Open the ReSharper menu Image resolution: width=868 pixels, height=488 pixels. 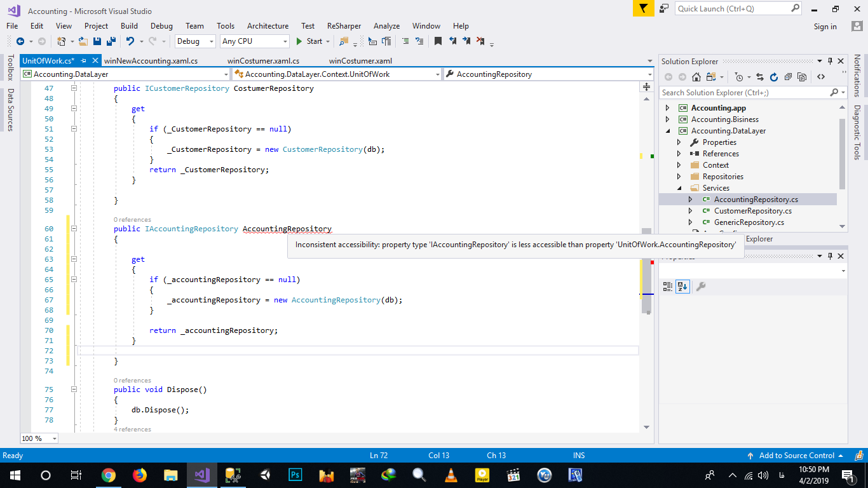(x=344, y=26)
